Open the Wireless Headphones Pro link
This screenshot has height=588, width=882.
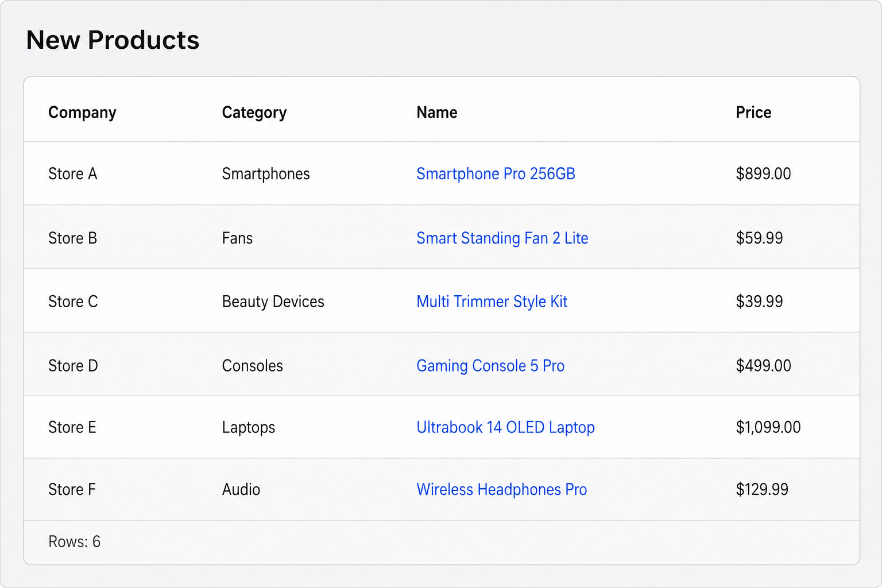pos(502,490)
